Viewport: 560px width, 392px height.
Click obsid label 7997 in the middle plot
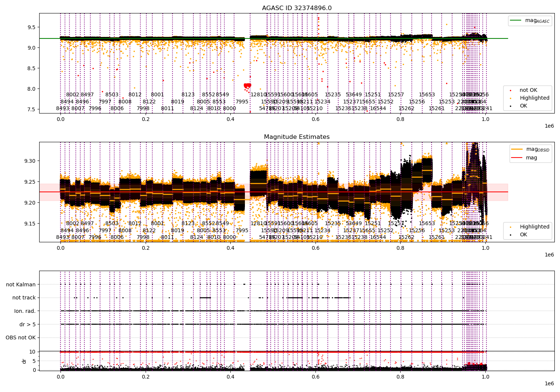(105, 231)
